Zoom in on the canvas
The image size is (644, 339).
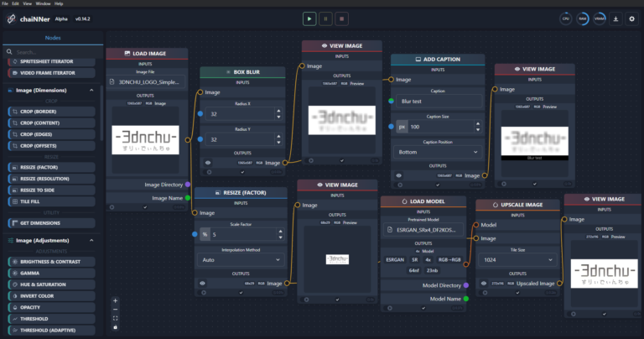pos(115,300)
